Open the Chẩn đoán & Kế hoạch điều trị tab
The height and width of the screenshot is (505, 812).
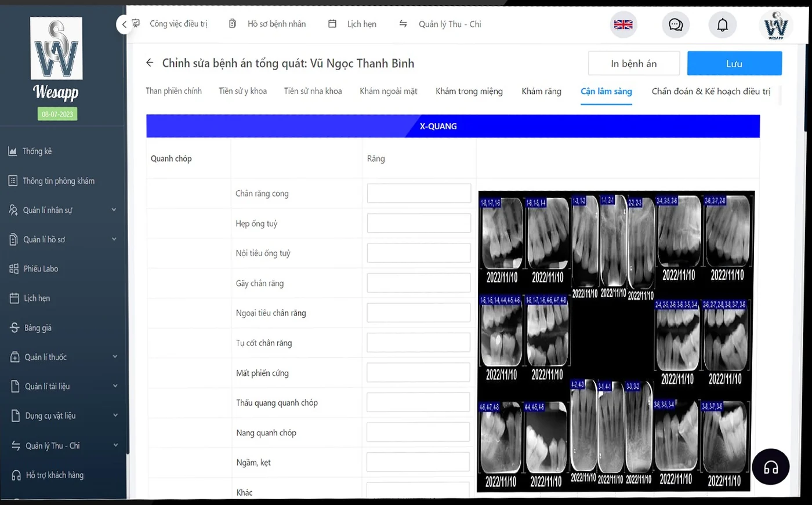point(711,91)
